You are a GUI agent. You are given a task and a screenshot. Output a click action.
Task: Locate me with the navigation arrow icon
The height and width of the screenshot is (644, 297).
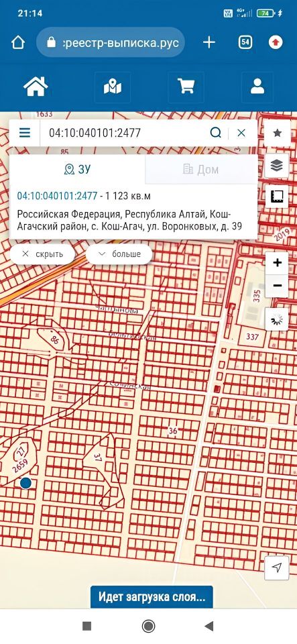click(277, 568)
